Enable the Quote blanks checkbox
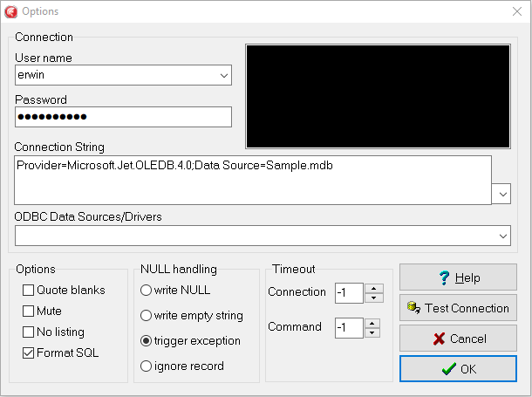 29,290
